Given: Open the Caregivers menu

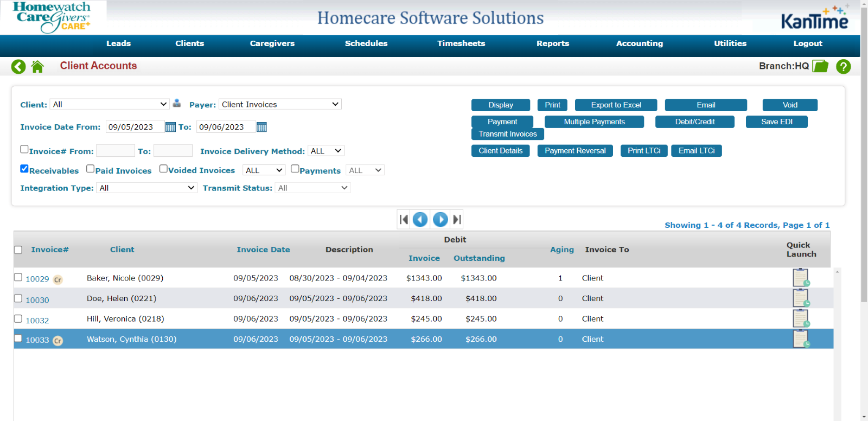Looking at the screenshot, I should tap(272, 43).
